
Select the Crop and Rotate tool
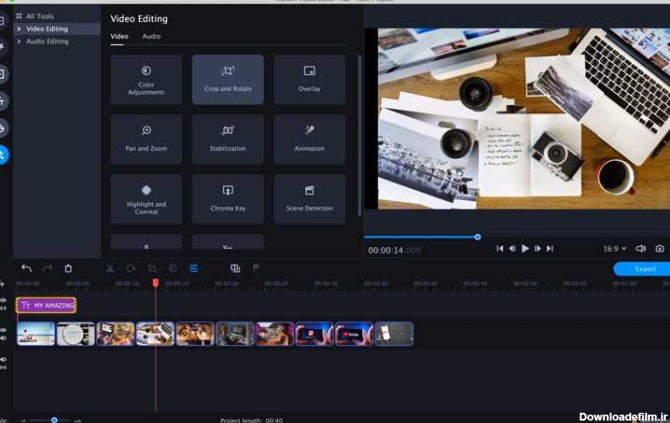click(228, 80)
